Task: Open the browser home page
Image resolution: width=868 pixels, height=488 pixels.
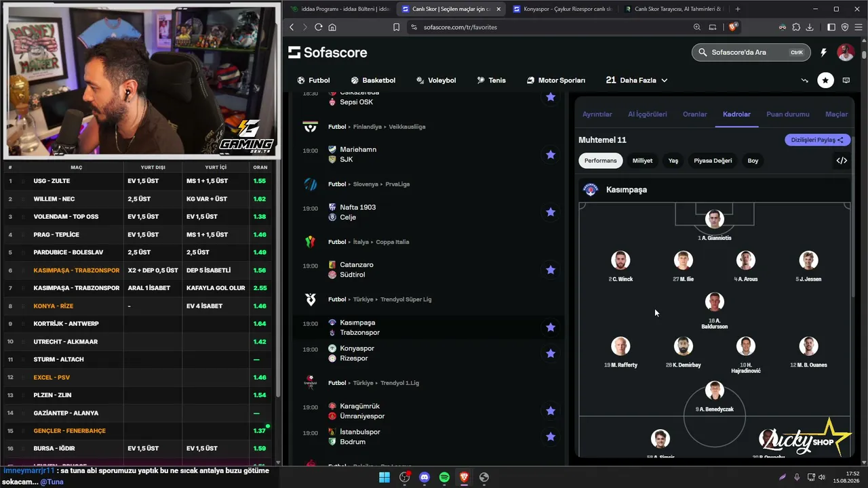Action: point(332,27)
